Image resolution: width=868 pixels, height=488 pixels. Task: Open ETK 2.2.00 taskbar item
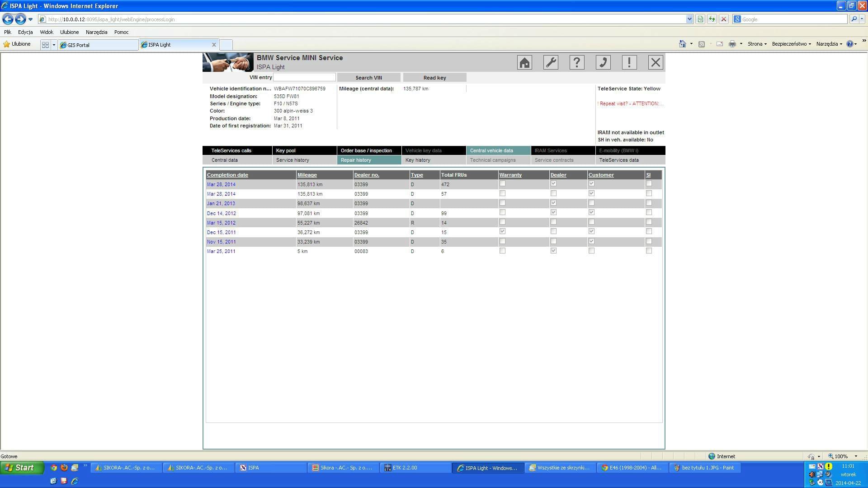(415, 468)
